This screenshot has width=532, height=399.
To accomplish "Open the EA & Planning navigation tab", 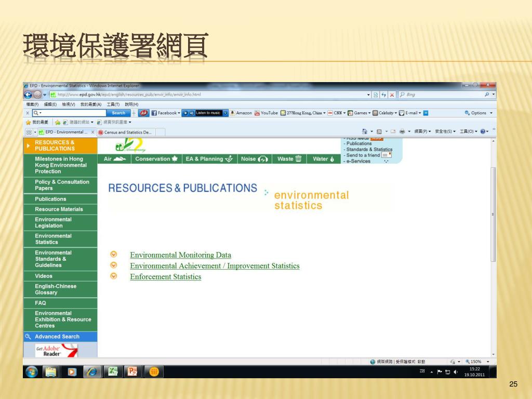I will point(209,159).
